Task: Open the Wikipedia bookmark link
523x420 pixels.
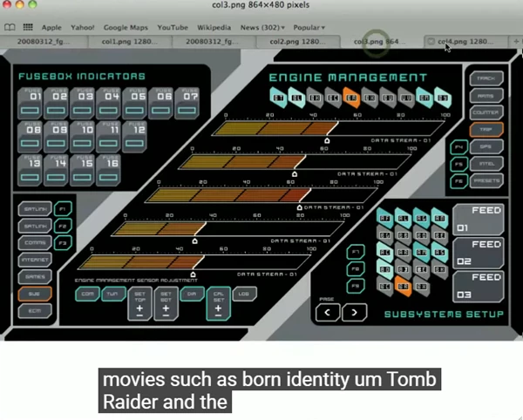Action: [214, 27]
